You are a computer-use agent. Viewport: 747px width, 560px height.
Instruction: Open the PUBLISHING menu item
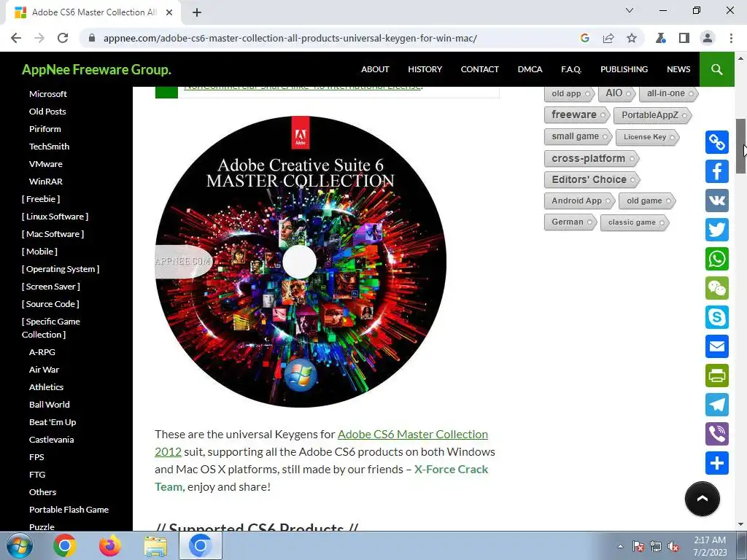pos(624,69)
